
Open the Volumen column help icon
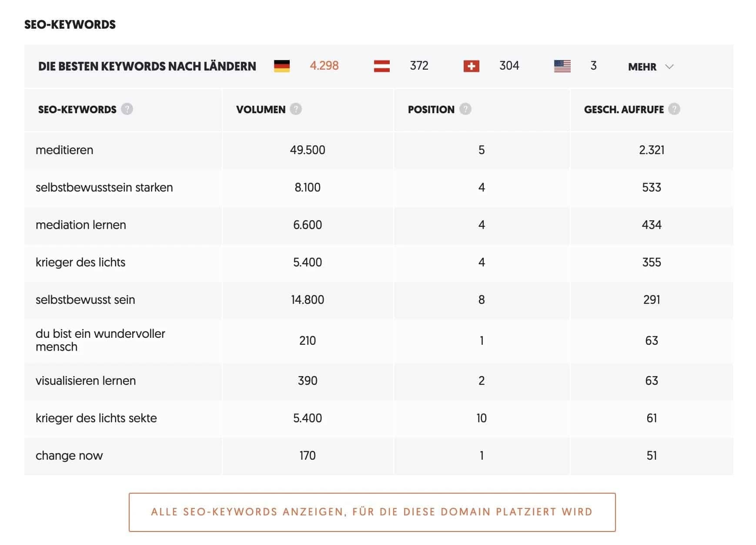(x=296, y=109)
